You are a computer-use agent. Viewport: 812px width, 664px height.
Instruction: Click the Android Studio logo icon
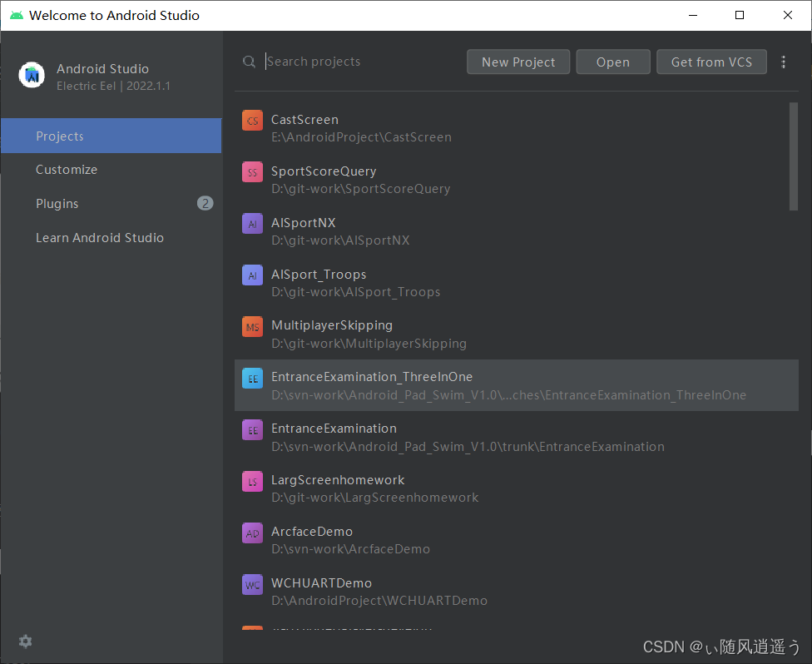32,75
